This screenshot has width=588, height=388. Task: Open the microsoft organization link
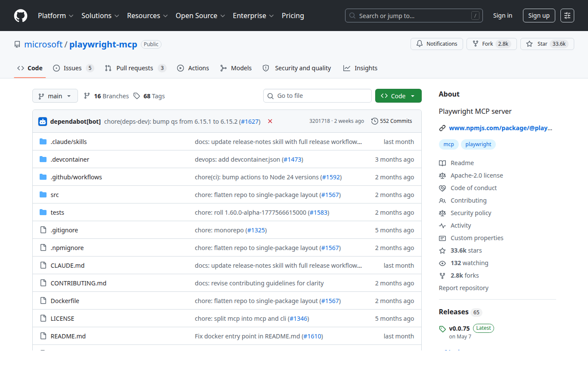click(44, 44)
